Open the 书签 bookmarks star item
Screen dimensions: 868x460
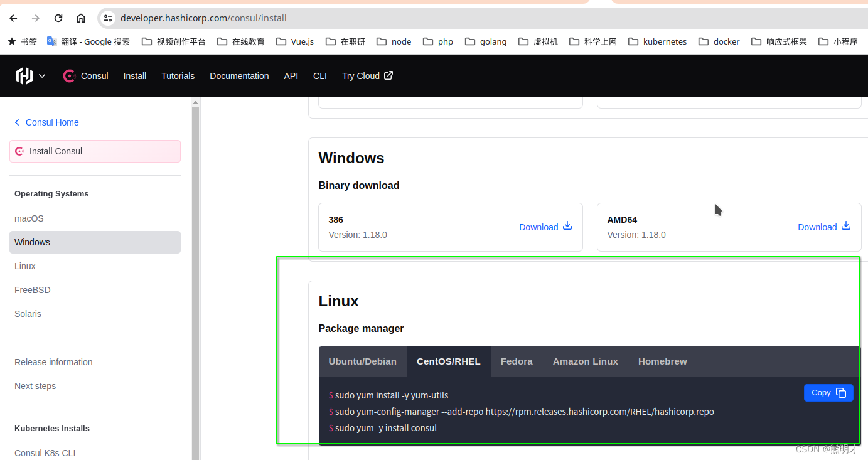click(x=22, y=41)
